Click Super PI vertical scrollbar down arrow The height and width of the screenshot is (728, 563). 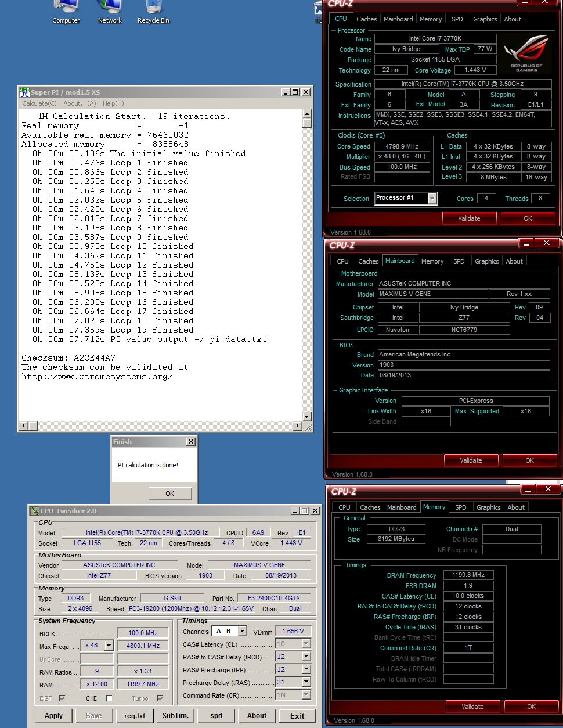[x=307, y=417]
